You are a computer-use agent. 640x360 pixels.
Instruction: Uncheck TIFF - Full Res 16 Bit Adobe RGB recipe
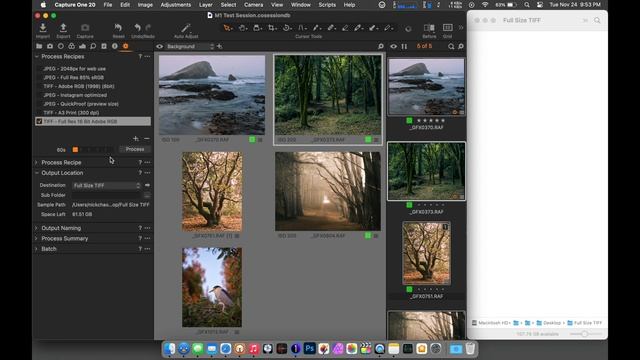(39, 121)
